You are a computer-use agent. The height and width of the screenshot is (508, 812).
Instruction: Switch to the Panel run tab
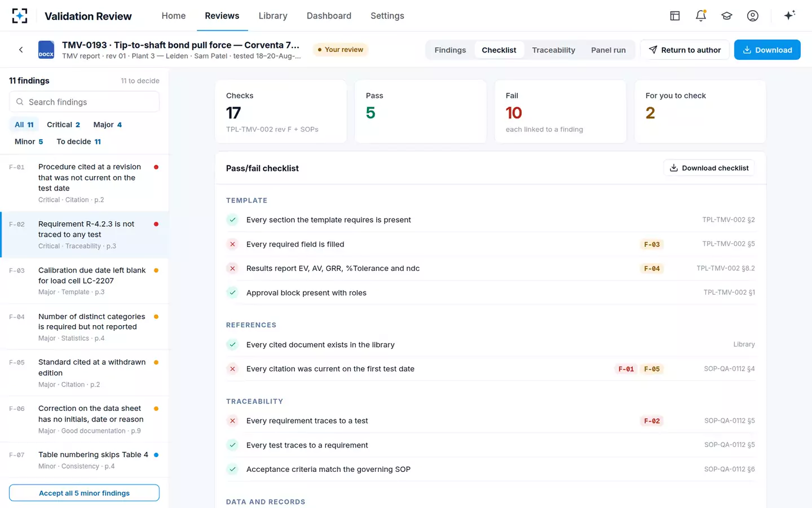[608, 50]
